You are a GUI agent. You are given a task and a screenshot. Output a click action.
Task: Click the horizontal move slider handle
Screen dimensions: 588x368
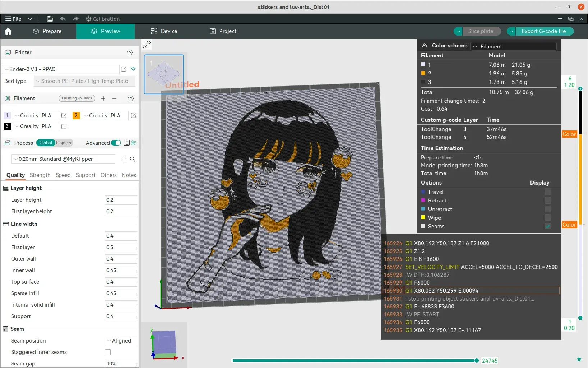(477, 360)
